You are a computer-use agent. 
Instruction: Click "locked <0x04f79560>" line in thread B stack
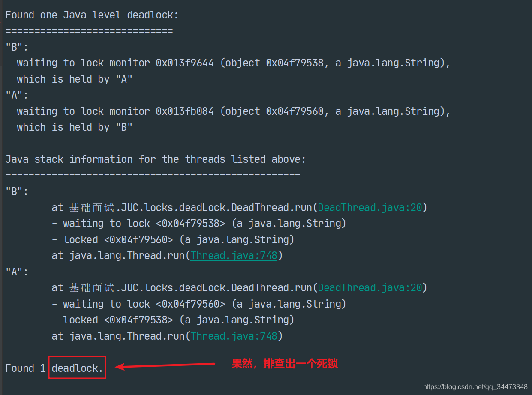173,239
